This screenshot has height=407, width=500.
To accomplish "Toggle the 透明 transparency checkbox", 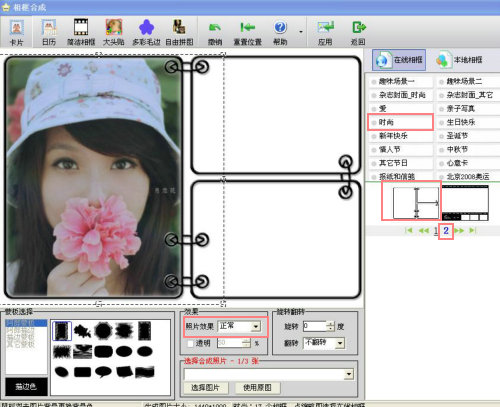I will 190,343.
